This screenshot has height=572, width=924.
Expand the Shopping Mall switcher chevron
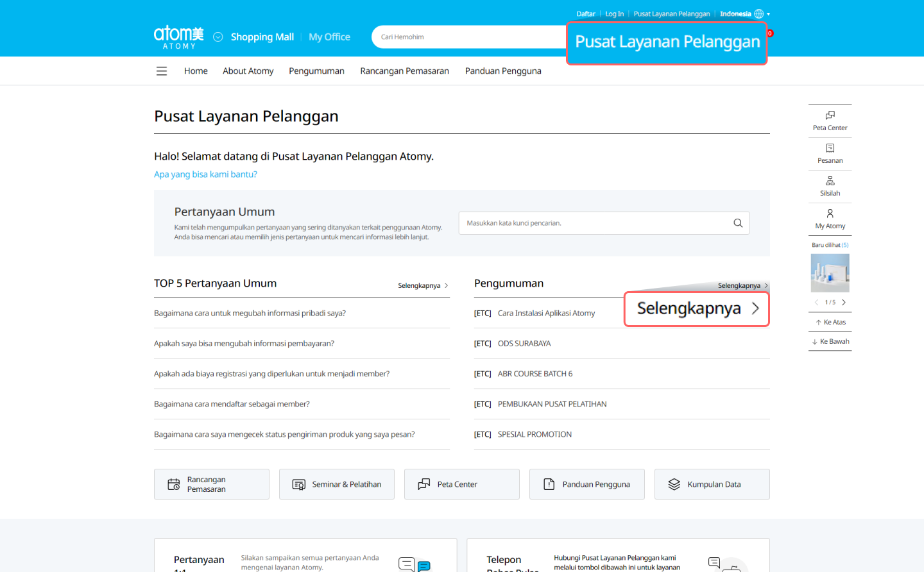pyautogui.click(x=218, y=37)
